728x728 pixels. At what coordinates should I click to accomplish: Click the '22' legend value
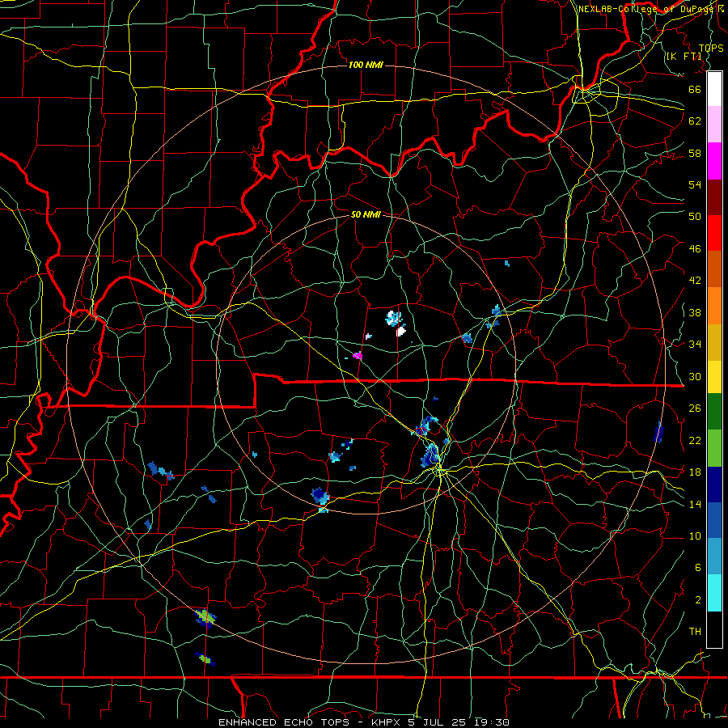pos(695,440)
